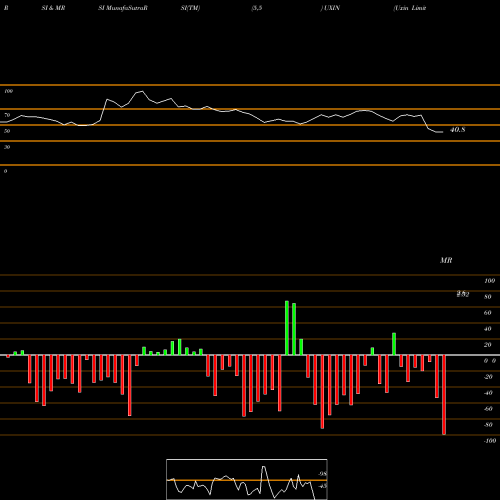This screenshot has height=500, width=500.
Task: Click the RSI line peak near 100
Action: 142,91
